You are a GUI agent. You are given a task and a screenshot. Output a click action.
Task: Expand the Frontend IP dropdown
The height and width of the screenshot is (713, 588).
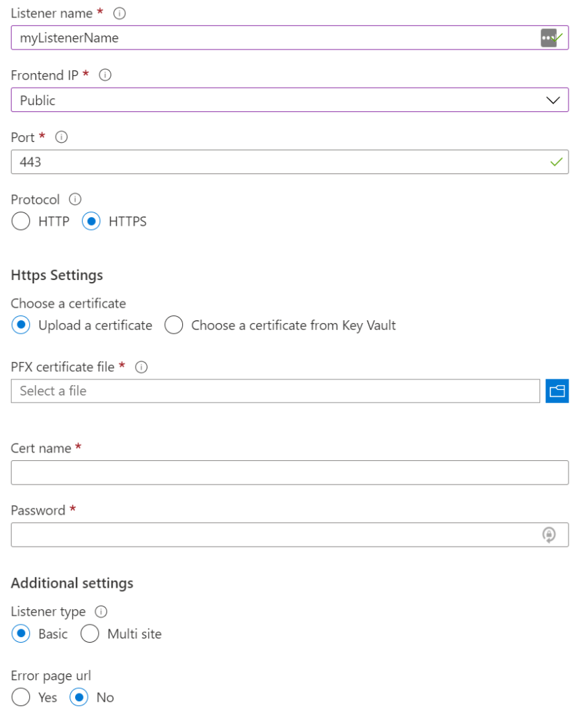tap(289, 100)
